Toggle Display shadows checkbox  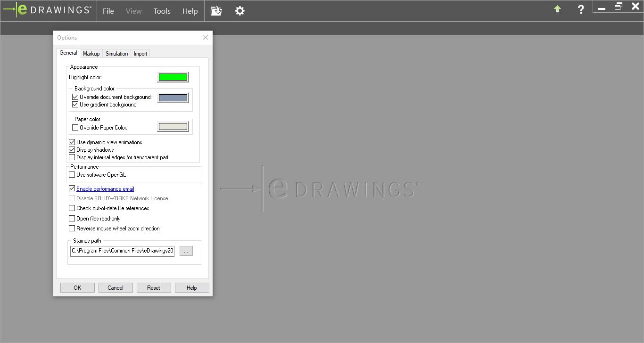(72, 150)
